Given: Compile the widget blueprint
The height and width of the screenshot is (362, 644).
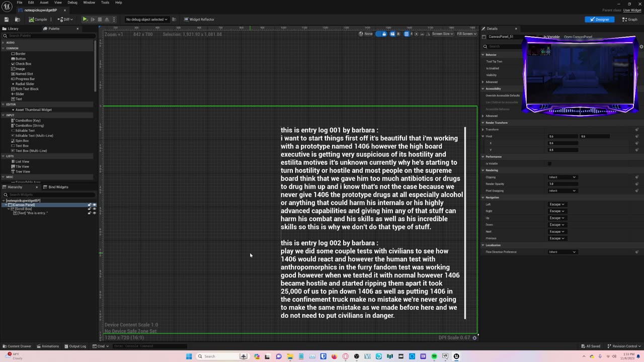Looking at the screenshot, I should click(38, 19).
